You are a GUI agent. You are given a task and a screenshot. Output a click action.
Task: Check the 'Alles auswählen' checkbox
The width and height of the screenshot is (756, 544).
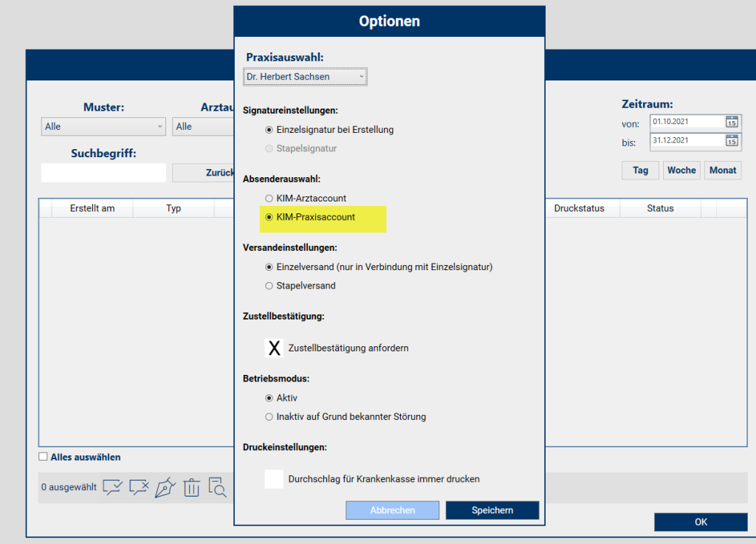tap(44, 457)
